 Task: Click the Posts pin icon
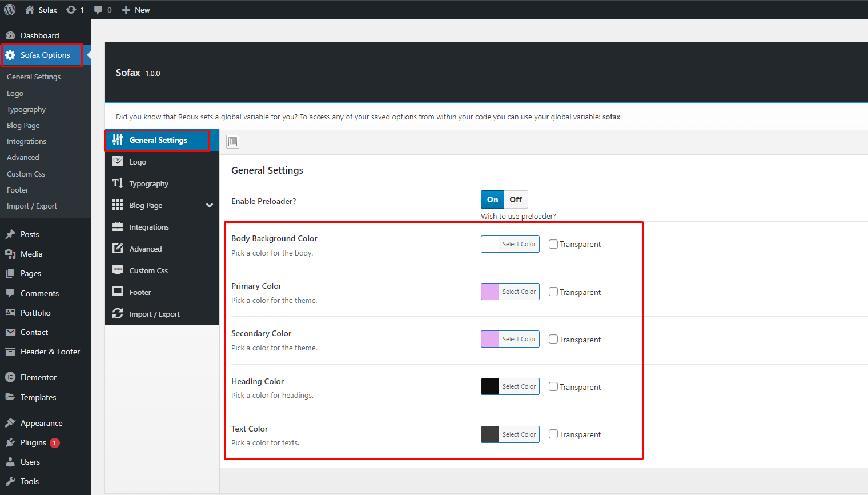[10, 234]
